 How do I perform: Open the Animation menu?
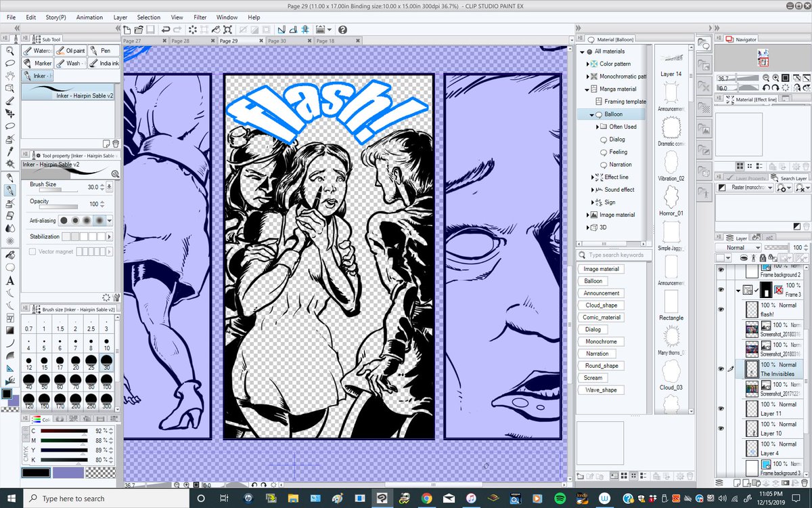pyautogui.click(x=89, y=17)
